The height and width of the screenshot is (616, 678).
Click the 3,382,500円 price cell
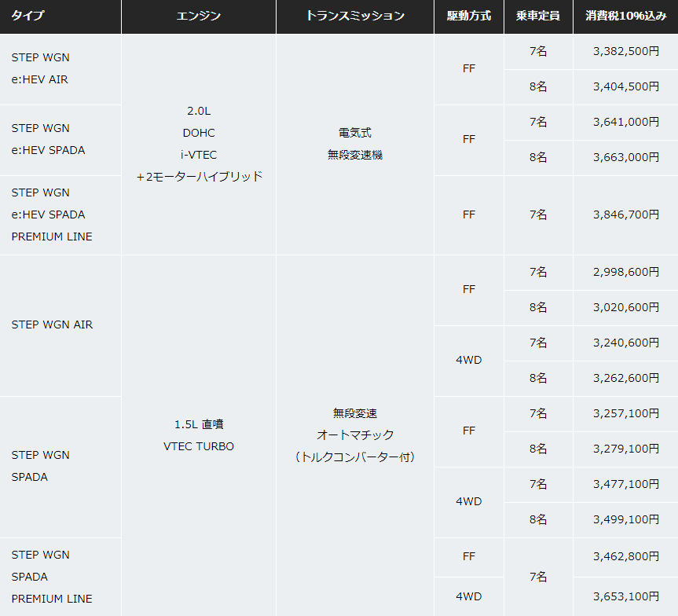pos(625,51)
